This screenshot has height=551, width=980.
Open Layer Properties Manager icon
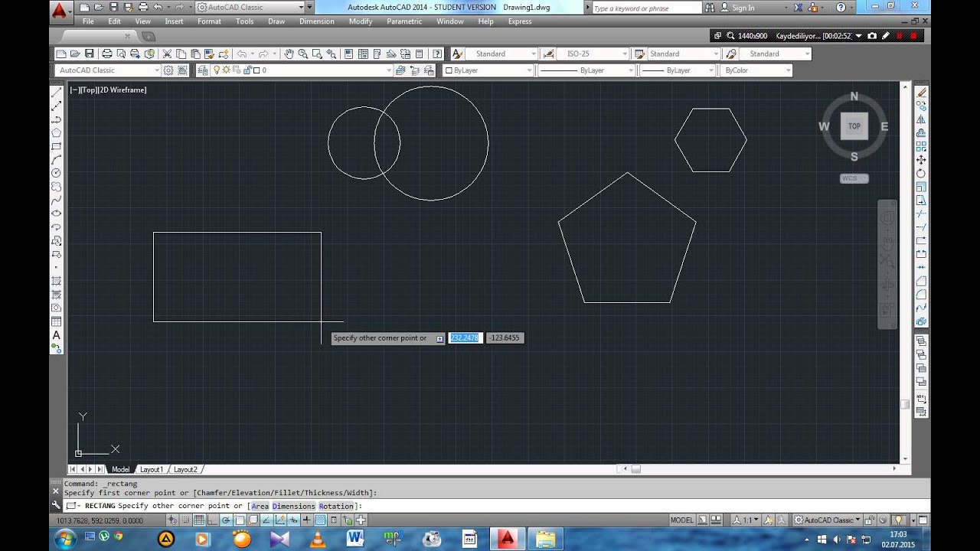[x=203, y=70]
